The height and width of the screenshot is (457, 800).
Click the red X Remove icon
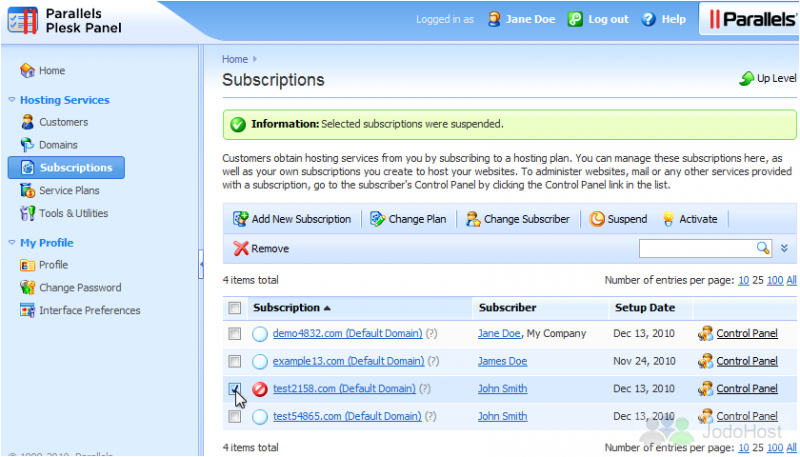click(241, 248)
